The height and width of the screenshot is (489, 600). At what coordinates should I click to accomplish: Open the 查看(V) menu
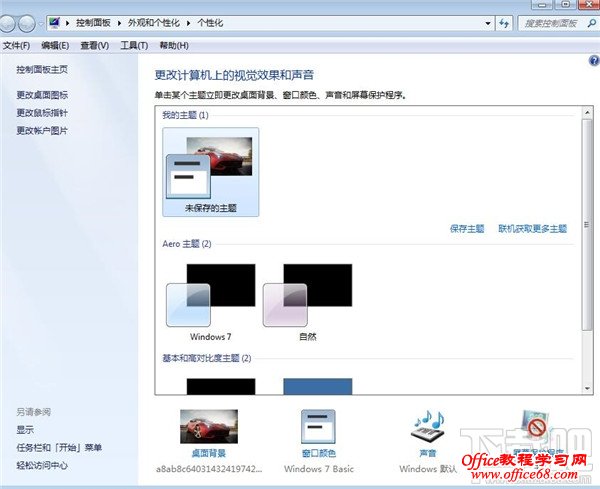95,46
